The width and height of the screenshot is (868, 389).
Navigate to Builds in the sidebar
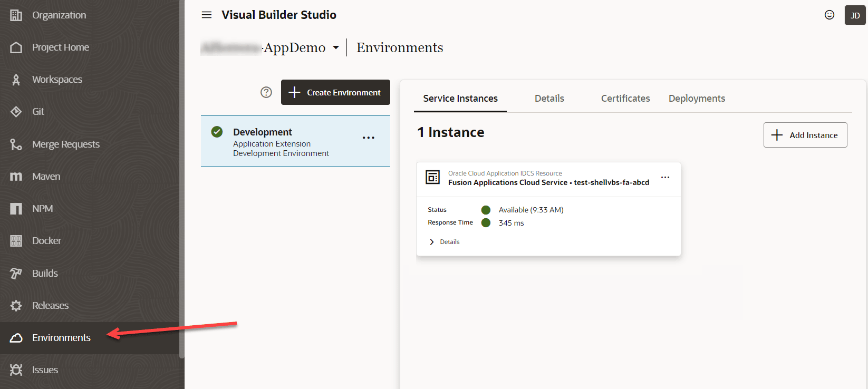click(x=45, y=274)
